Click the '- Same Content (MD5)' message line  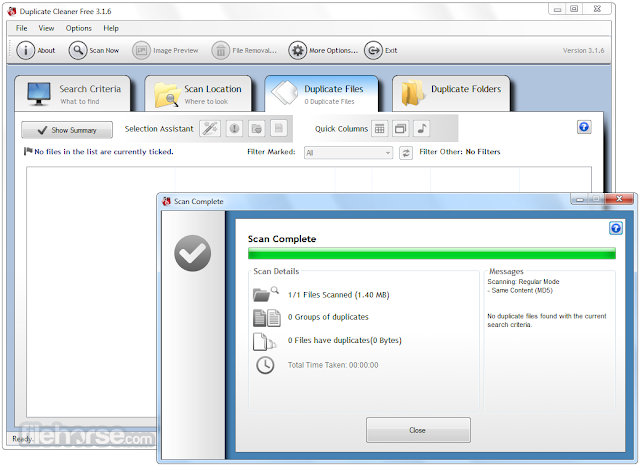coord(520,291)
